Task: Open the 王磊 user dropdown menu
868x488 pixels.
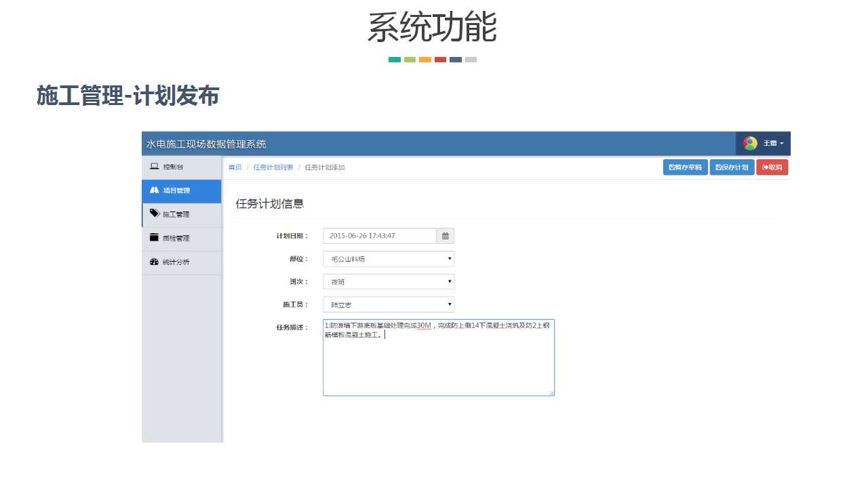Action: click(x=763, y=143)
